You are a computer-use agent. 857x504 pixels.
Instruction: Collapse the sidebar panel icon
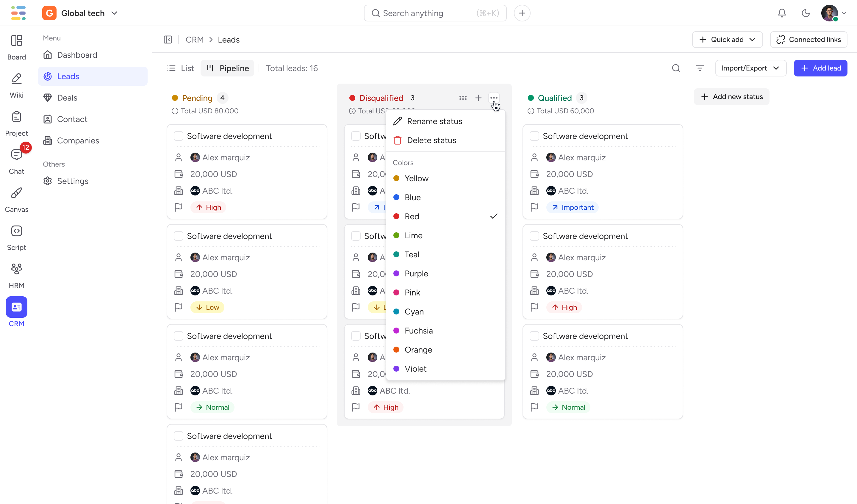pos(168,40)
